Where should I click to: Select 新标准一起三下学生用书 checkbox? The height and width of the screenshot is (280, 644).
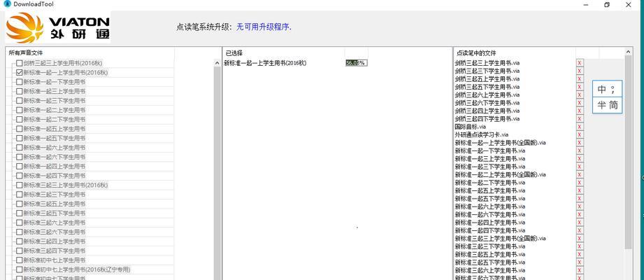(20, 101)
